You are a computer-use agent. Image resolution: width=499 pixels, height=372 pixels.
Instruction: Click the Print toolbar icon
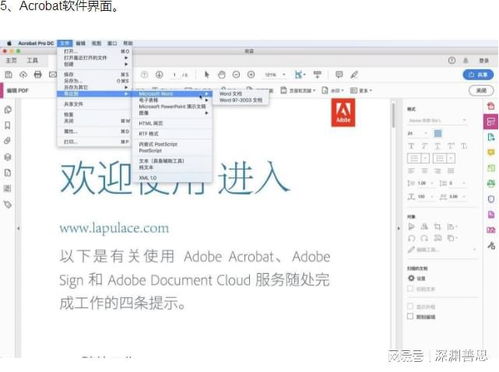pyautogui.click(x=38, y=75)
